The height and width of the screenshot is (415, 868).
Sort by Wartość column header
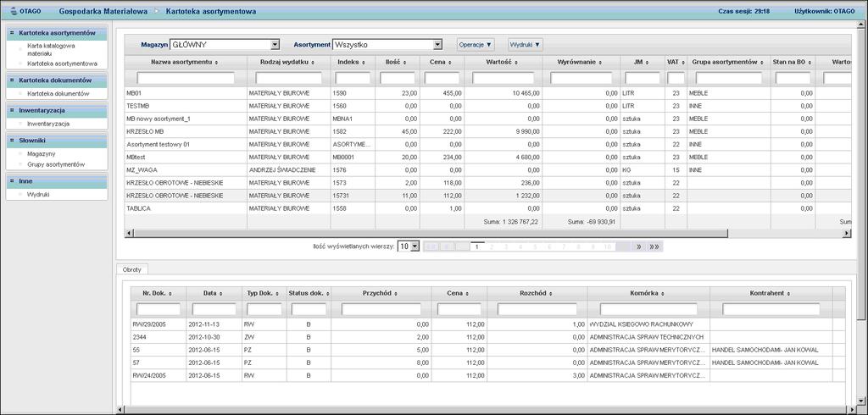[x=504, y=62]
